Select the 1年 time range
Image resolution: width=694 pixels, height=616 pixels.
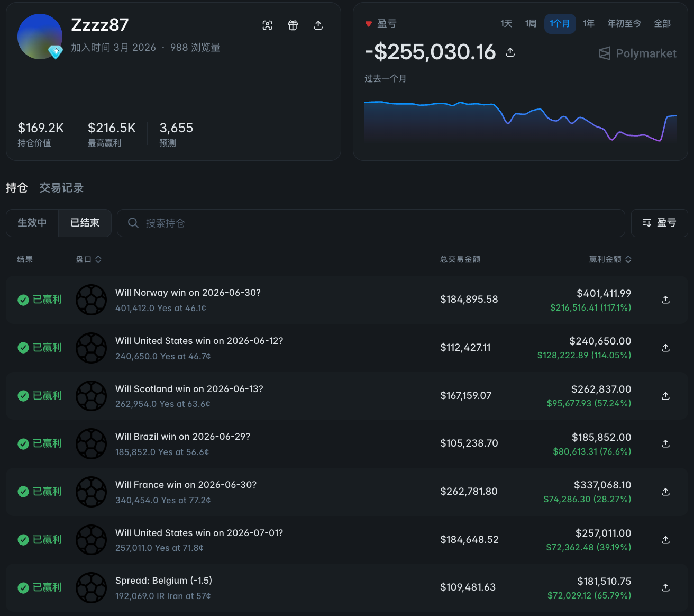[589, 24]
